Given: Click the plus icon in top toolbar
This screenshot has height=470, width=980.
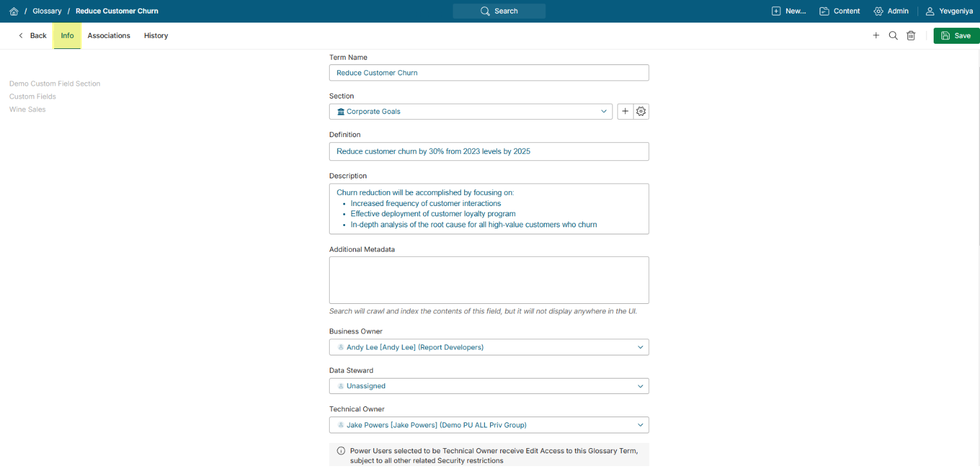Looking at the screenshot, I should pos(876,36).
